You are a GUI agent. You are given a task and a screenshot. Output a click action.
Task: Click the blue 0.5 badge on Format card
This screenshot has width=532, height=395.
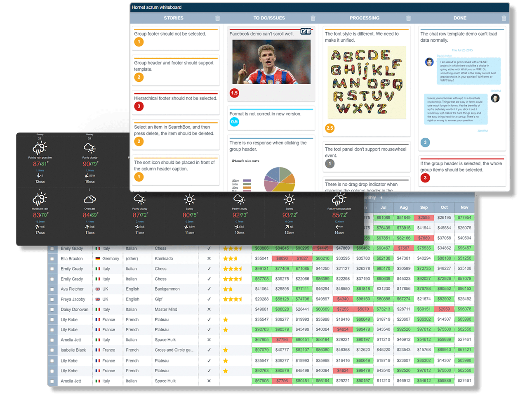[234, 122]
